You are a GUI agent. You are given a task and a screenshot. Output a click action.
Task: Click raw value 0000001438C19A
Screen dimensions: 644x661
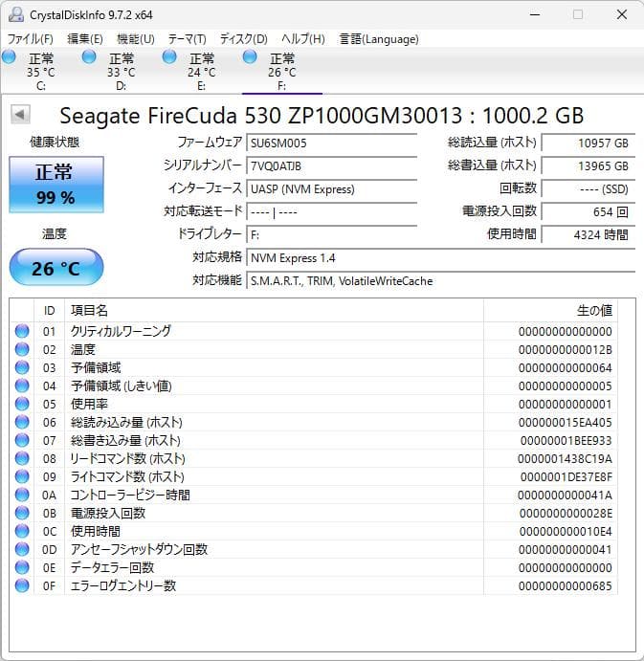(565, 458)
